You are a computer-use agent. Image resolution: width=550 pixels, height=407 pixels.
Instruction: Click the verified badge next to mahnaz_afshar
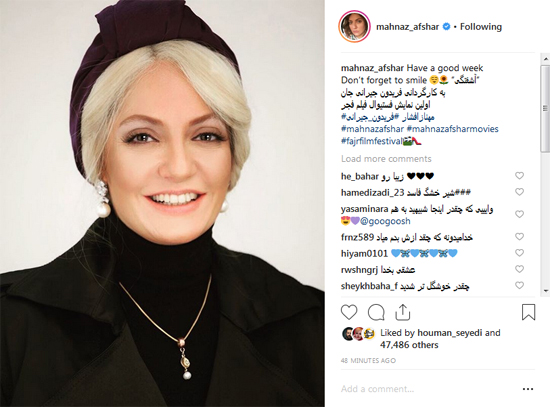pyautogui.click(x=446, y=27)
